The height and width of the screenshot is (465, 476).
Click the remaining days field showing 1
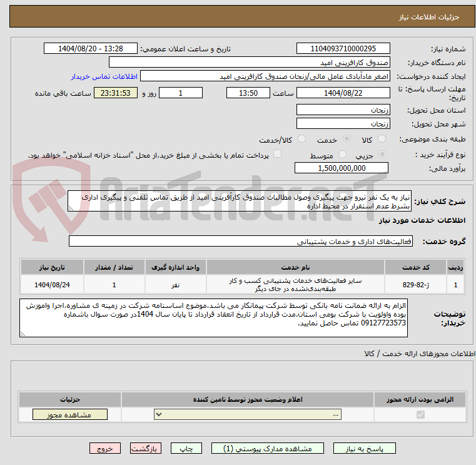(181, 93)
